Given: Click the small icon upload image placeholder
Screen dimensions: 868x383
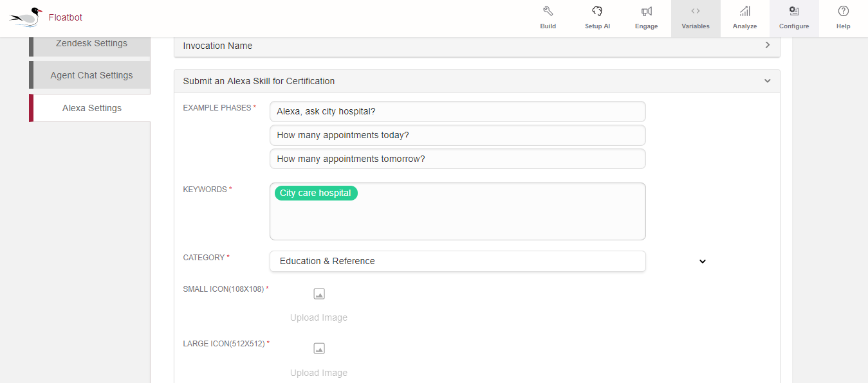Looking at the screenshot, I should tap(319, 294).
